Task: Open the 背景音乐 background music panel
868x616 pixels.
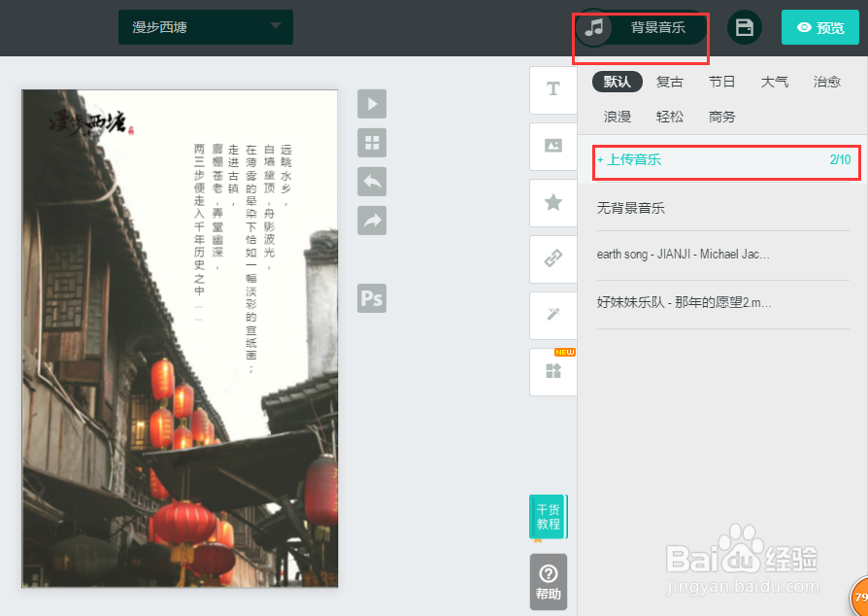Action: point(642,27)
